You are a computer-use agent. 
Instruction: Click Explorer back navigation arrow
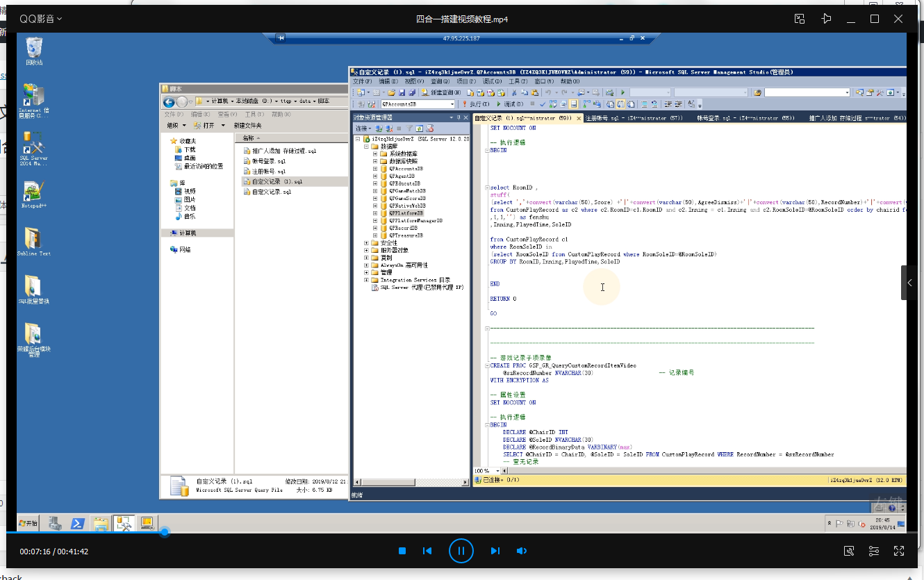pyautogui.click(x=169, y=102)
